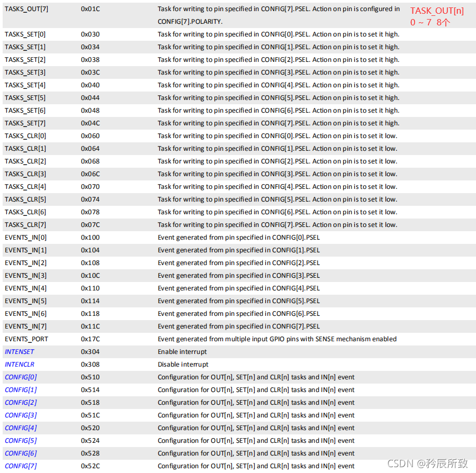The width and height of the screenshot is (476, 473).
Task: Click the CONFIG[5] register link
Action: pos(21,441)
